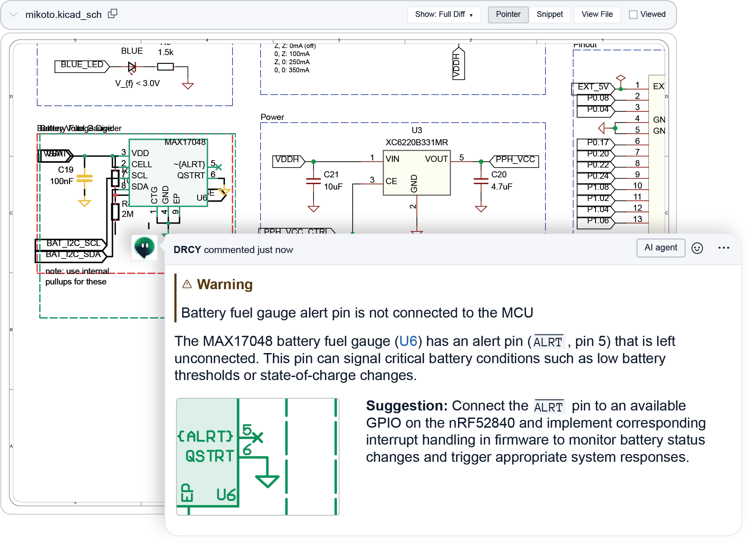The image size is (756, 550).
Task: Click the C19 100nF capacitor symbol
Action: [84, 178]
